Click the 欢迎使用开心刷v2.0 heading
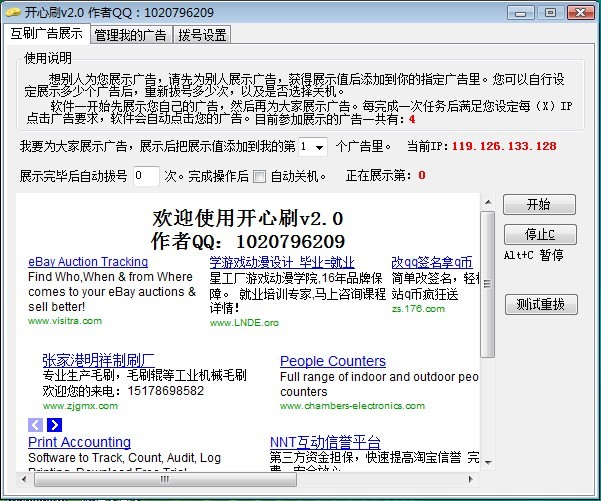Image resolution: width=601 pixels, height=501 pixels. pos(248,218)
